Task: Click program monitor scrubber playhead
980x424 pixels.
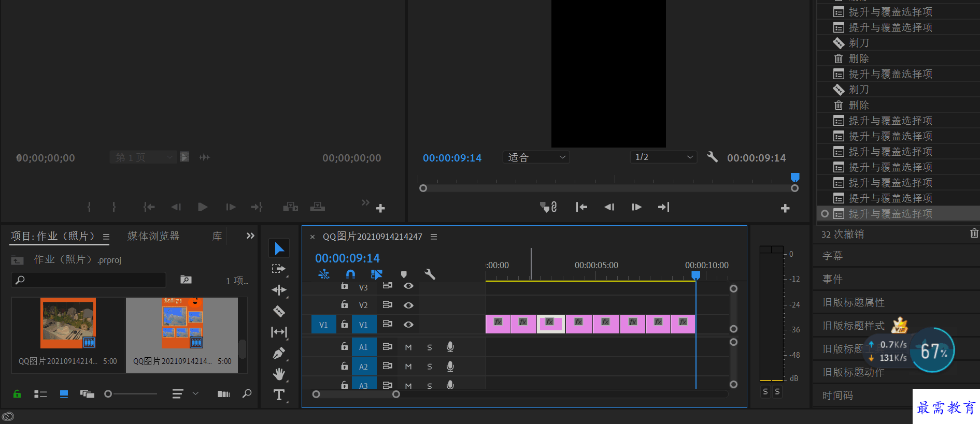Action: (x=795, y=178)
